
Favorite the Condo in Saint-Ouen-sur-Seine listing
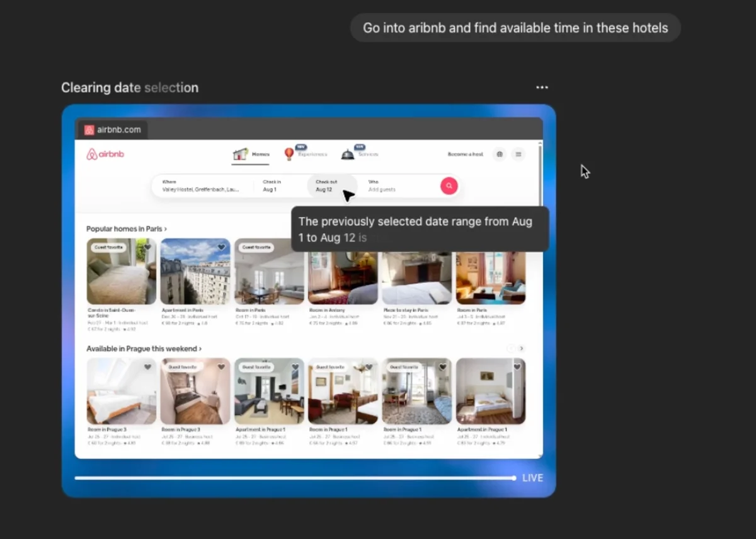tap(147, 247)
